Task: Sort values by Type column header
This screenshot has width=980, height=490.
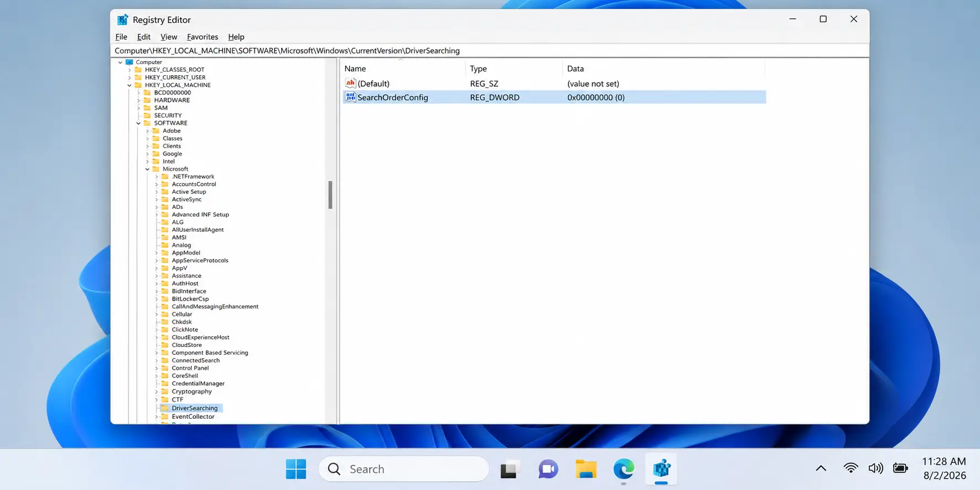Action: (514, 69)
